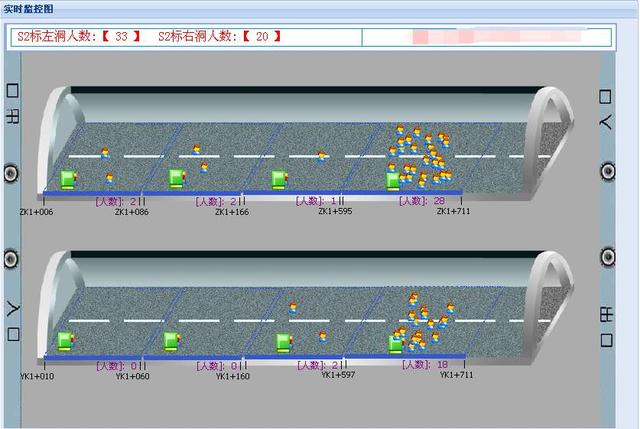Click the ZK1+595 mileage label
The height and width of the screenshot is (429, 640).
[335, 211]
